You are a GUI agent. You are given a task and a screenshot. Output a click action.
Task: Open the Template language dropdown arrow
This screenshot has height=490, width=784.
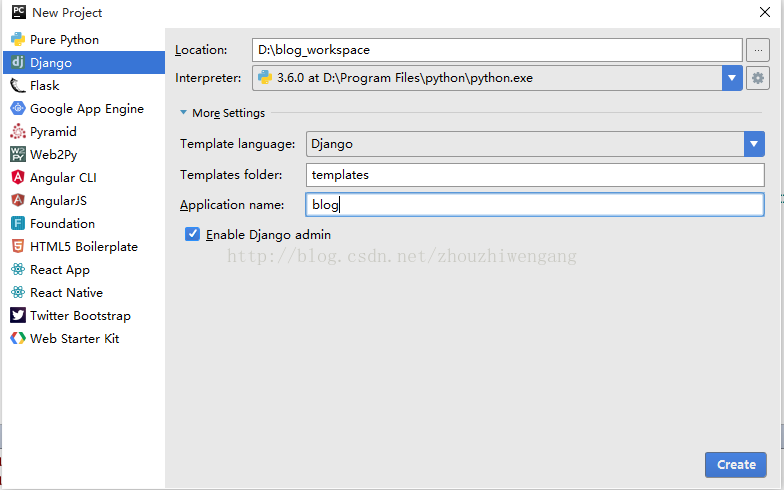(754, 144)
